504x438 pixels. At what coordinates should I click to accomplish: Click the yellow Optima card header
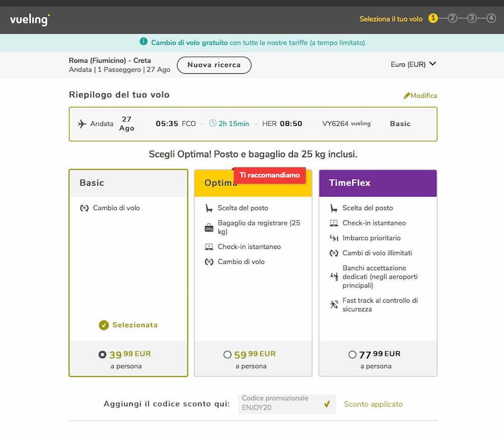click(x=213, y=183)
